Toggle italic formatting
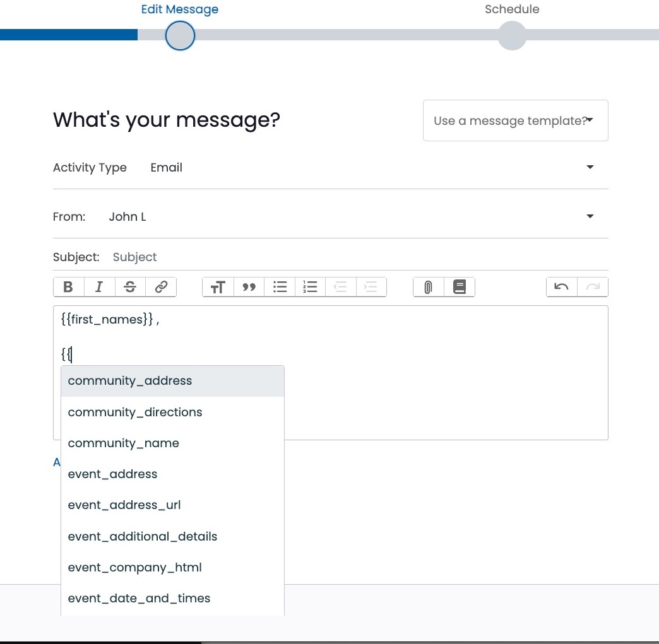Viewport: 659px width, 644px height. coord(99,287)
